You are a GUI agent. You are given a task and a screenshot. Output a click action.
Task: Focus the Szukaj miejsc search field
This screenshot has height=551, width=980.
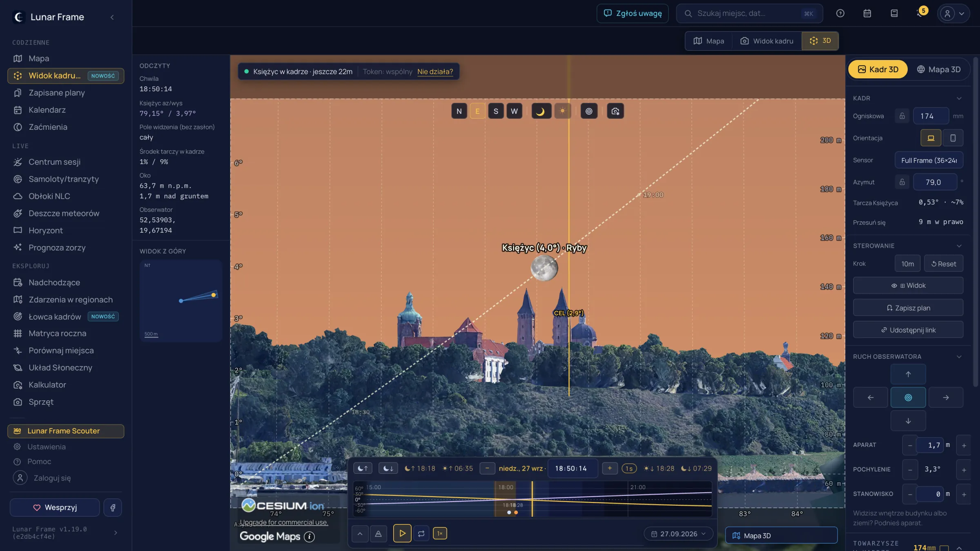(749, 13)
